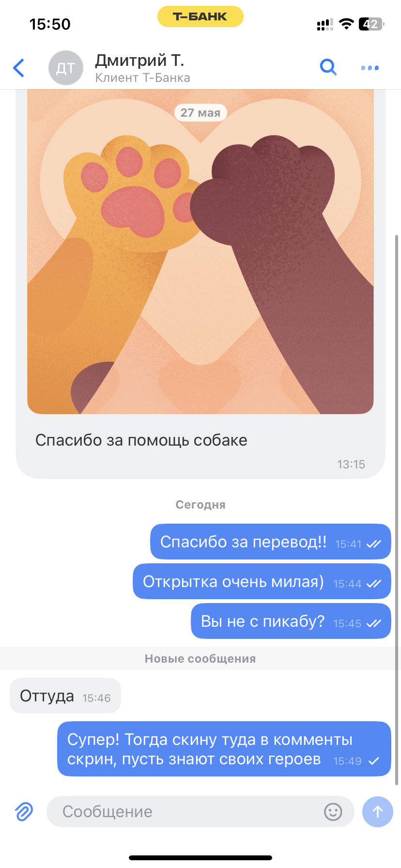Open search in the chat

328,67
